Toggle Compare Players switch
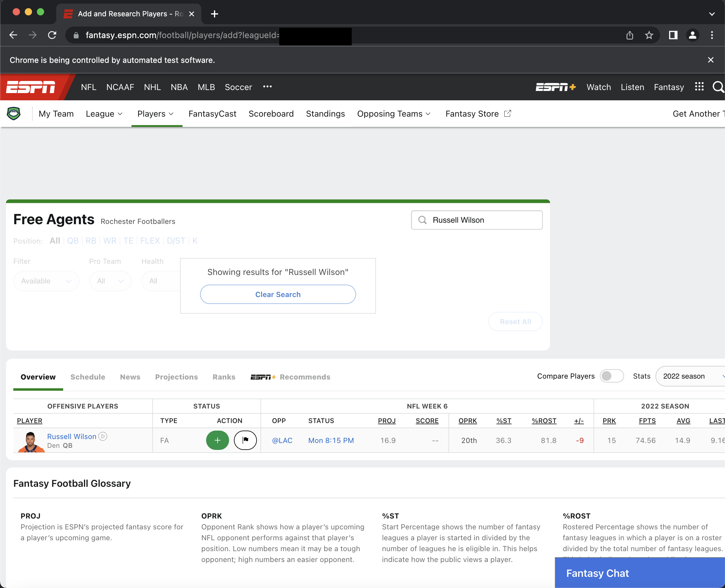Image resolution: width=725 pixels, height=588 pixels. (611, 376)
